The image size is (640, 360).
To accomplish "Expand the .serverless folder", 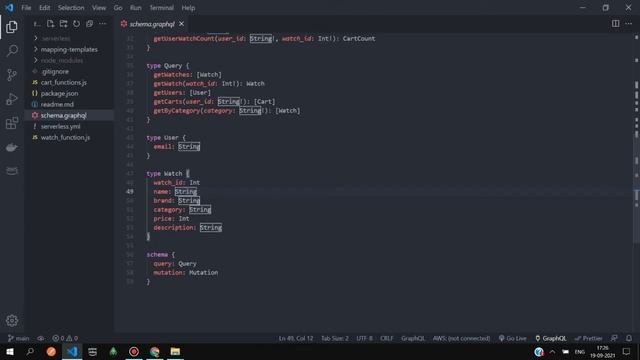I will 69,38.
